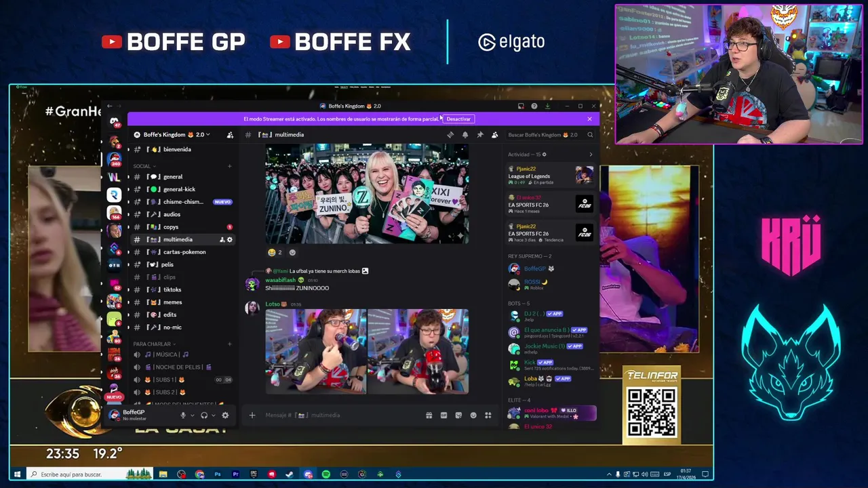This screenshot has width=868, height=488.
Task: Open the cartas-pokemon channel
Action: [182, 252]
